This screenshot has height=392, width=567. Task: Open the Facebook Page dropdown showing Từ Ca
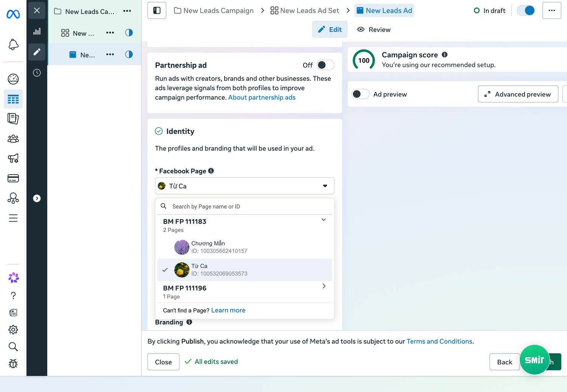click(245, 186)
